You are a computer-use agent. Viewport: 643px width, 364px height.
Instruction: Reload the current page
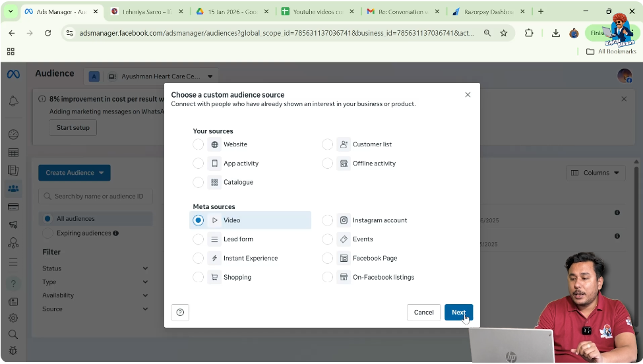click(48, 33)
